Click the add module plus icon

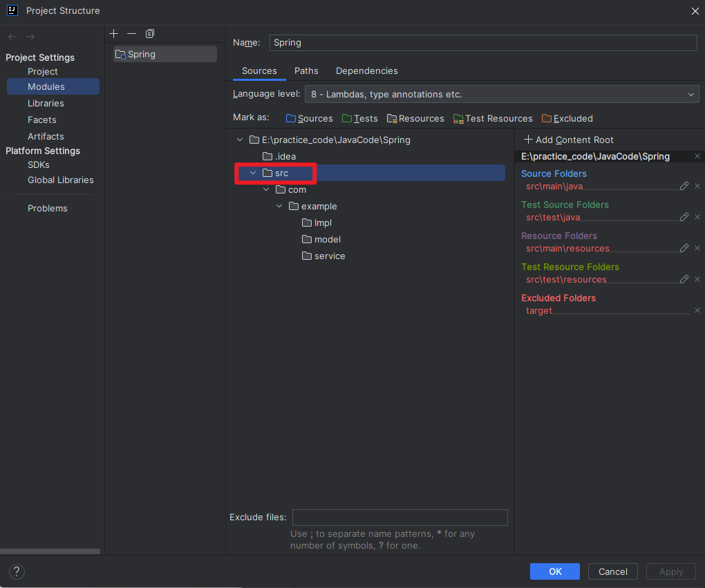(x=114, y=34)
